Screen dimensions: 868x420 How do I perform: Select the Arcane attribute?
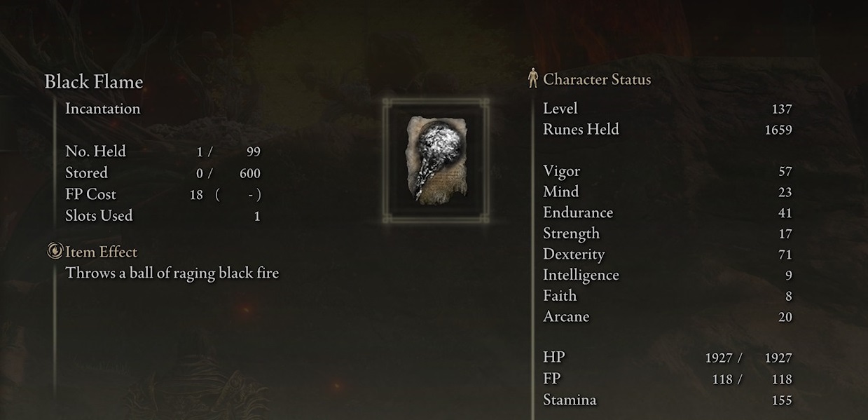tap(667, 317)
